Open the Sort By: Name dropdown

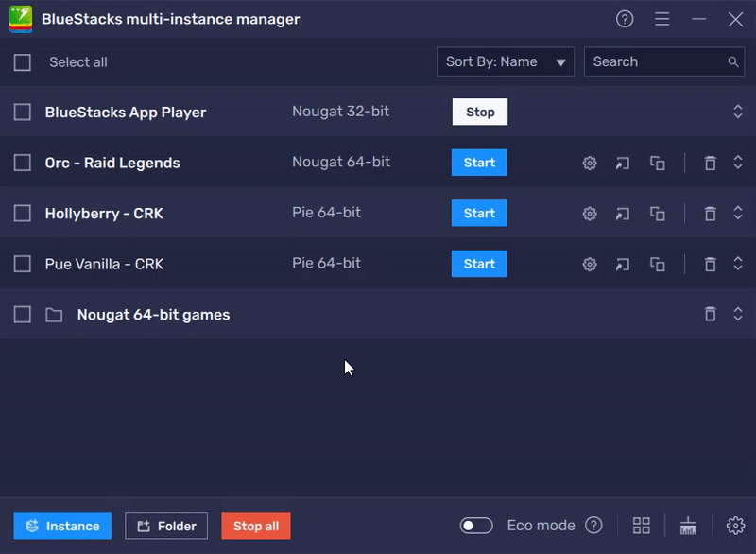tap(505, 61)
